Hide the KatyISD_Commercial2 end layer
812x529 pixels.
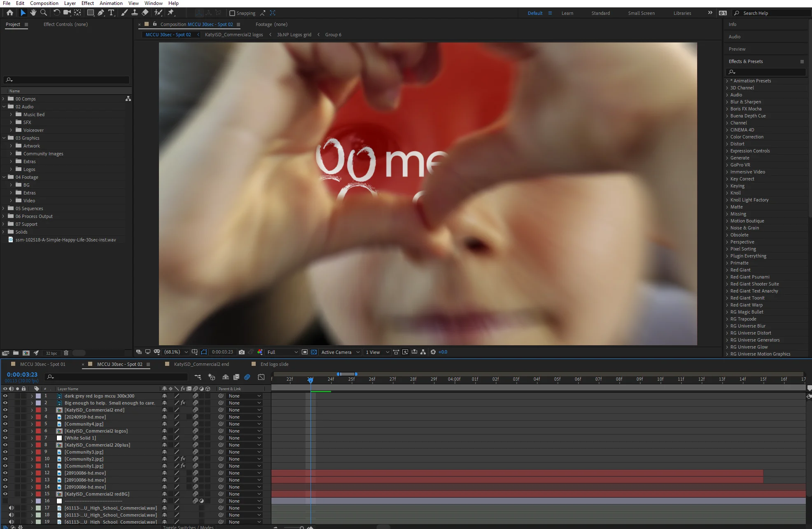(5, 410)
